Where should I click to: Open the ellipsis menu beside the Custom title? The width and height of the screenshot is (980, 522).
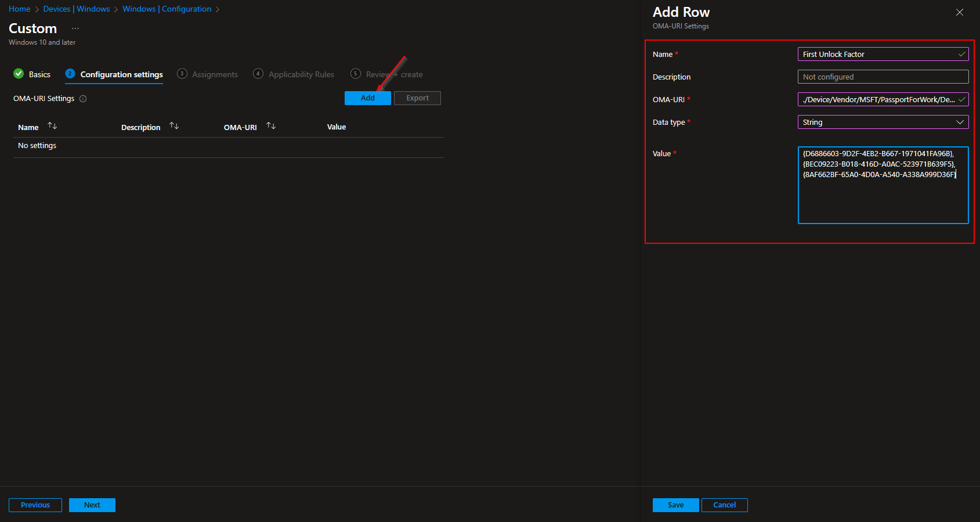[x=75, y=28]
